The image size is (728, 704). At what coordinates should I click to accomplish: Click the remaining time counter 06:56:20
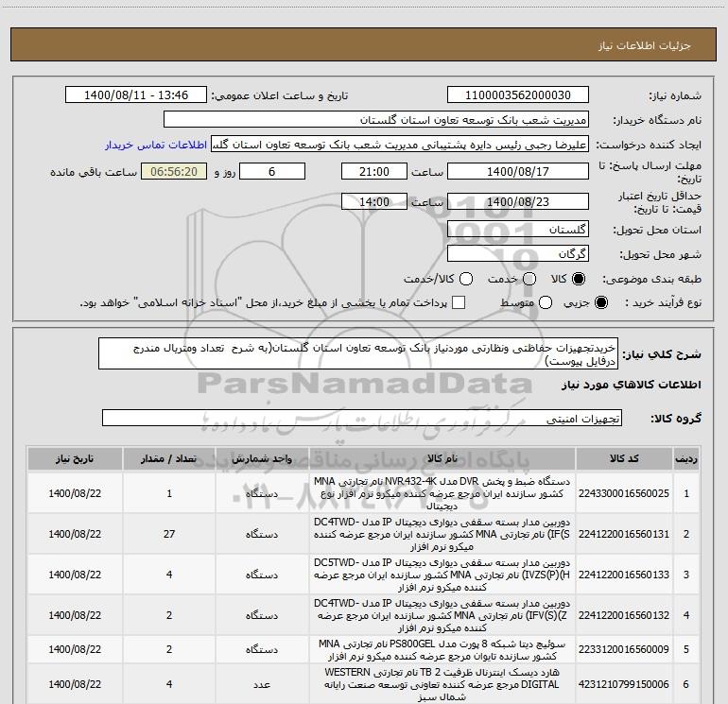tap(174, 171)
